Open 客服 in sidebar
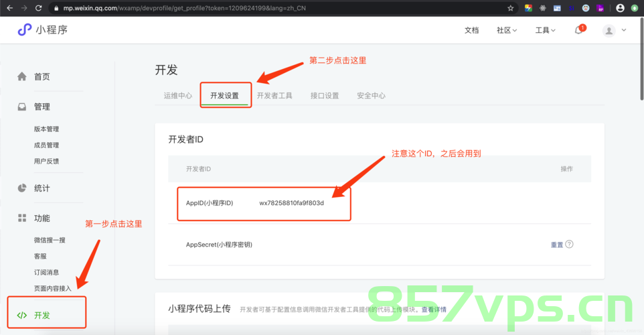 coord(40,256)
